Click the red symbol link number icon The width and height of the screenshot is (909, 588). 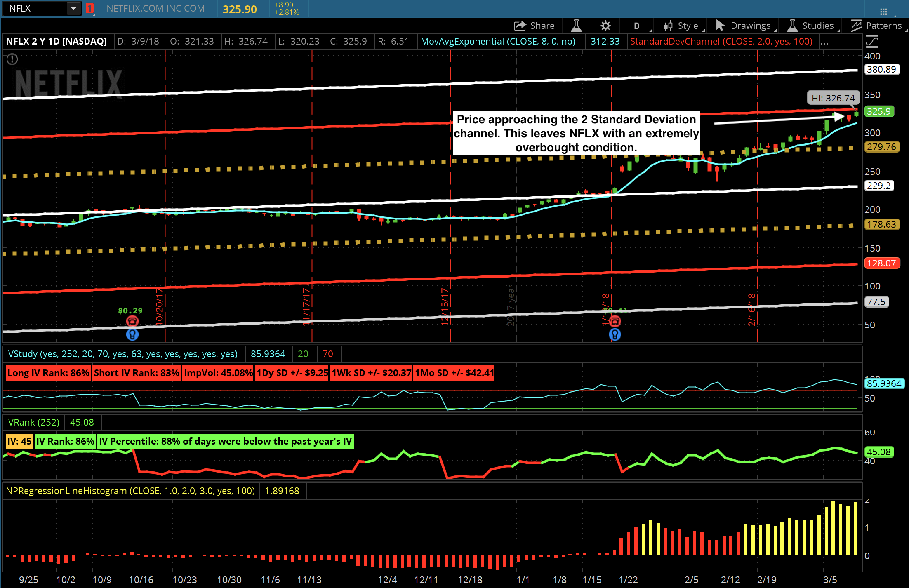pyautogui.click(x=89, y=8)
